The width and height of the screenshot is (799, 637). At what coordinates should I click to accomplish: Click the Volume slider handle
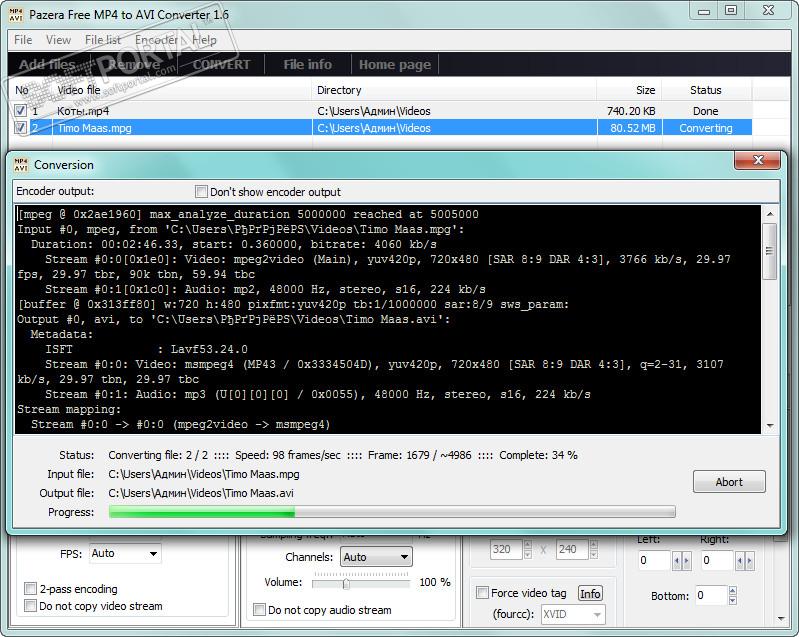[x=346, y=583]
